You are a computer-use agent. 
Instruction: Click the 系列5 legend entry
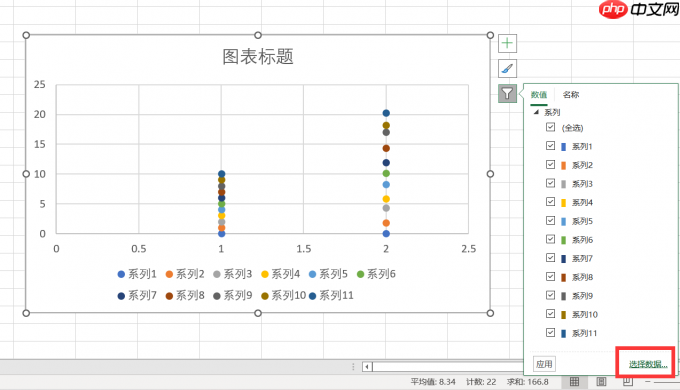tap(328, 274)
